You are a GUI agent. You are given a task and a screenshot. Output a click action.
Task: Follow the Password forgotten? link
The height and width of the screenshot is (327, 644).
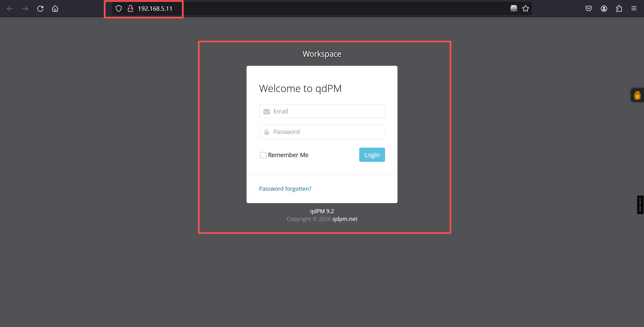tap(285, 189)
